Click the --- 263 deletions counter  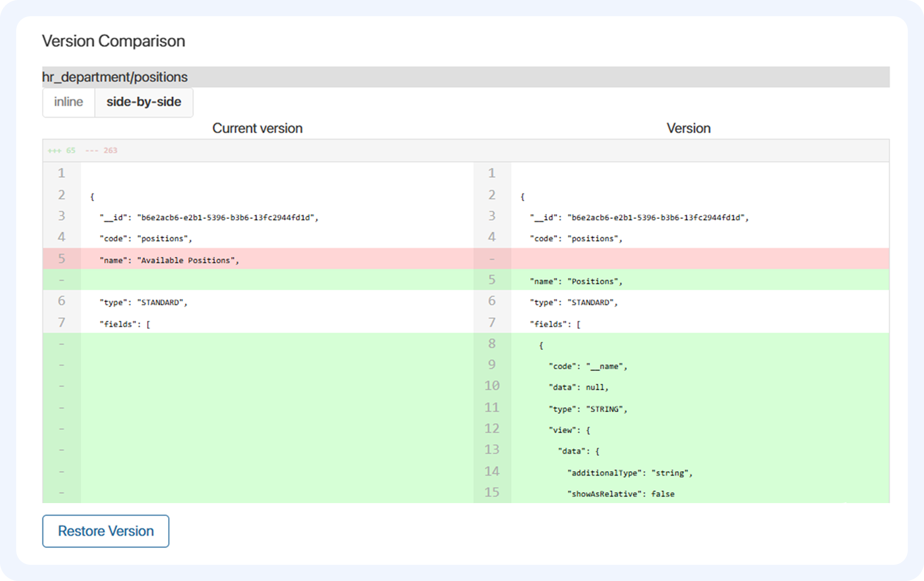101,150
